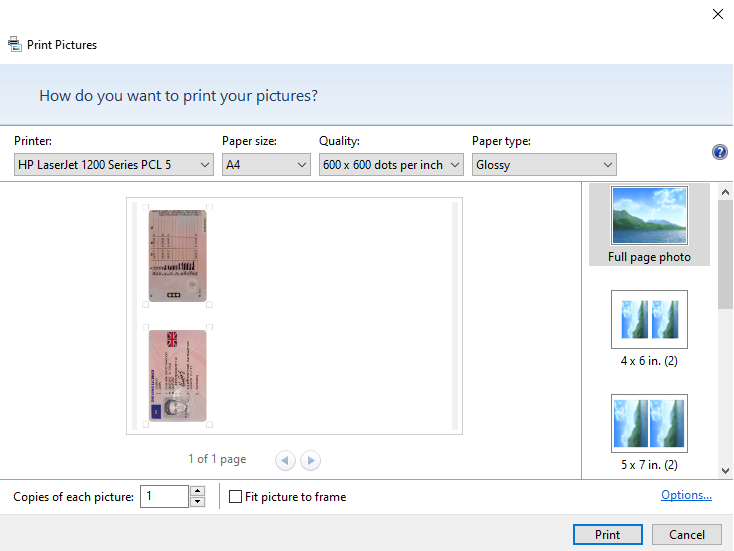Open the Options... link
The image size is (734, 551).
686,495
